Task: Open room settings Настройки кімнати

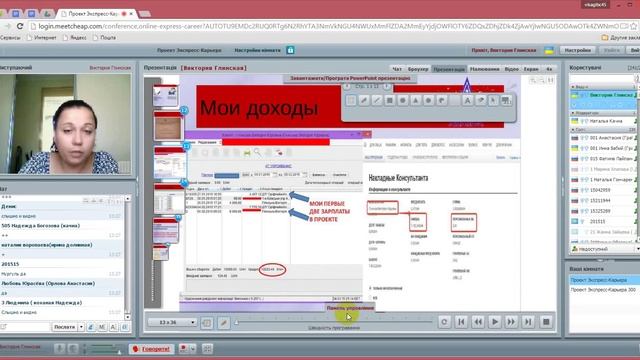Action: point(258,50)
